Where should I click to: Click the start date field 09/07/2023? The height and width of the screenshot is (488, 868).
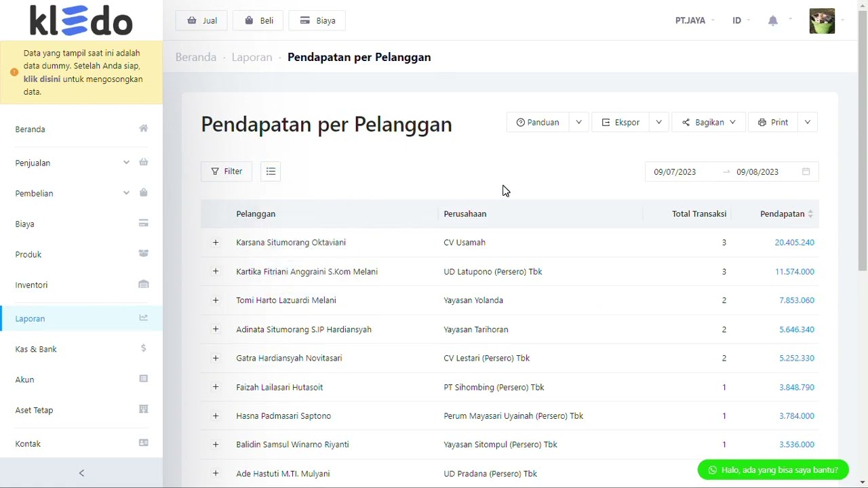(675, 172)
